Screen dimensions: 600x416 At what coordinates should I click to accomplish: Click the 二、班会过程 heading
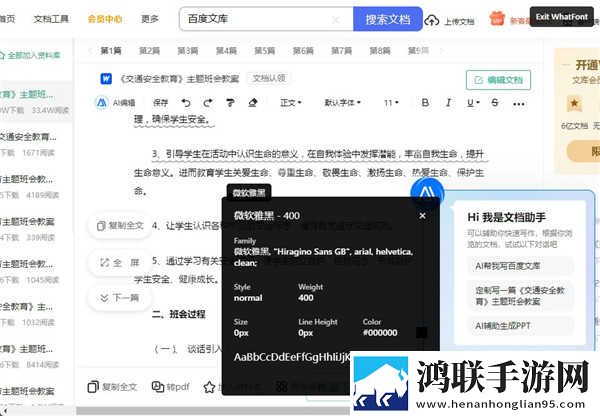click(x=179, y=315)
